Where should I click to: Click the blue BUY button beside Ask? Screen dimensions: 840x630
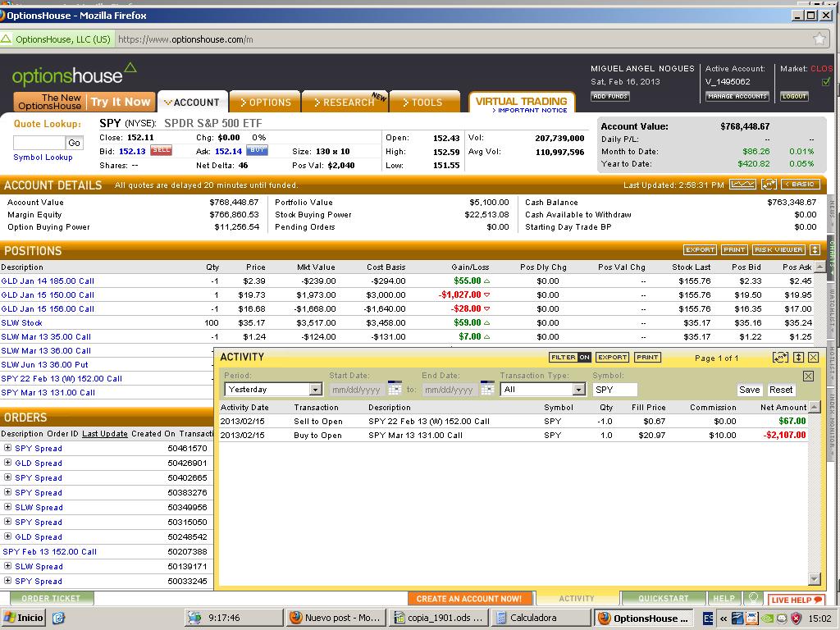tap(257, 151)
